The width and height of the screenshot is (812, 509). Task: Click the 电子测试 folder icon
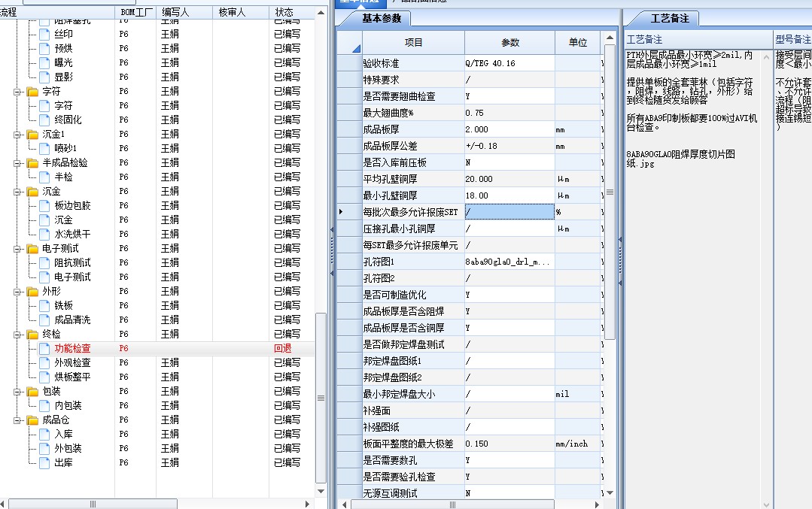[x=32, y=249]
